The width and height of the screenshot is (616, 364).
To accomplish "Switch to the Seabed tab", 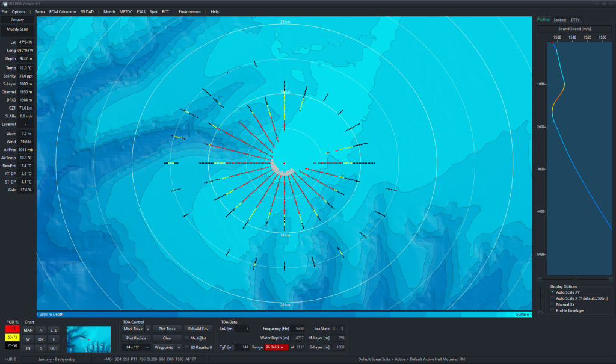I will point(559,20).
